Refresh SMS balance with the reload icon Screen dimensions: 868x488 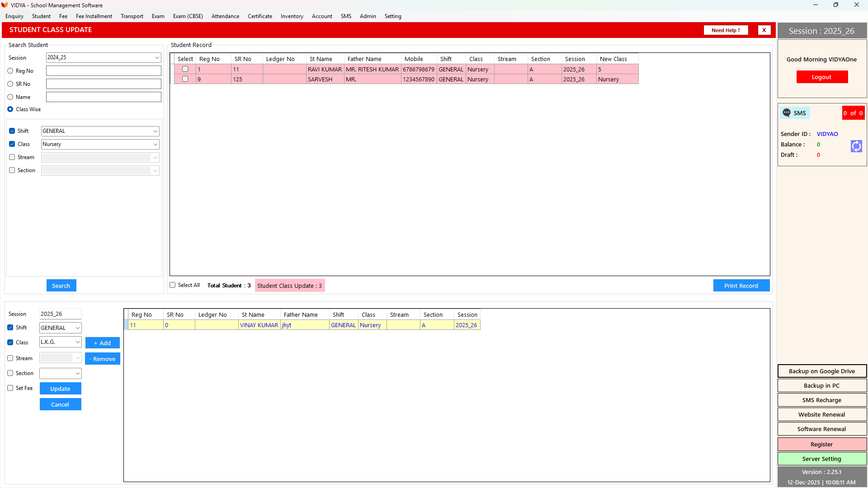click(x=856, y=146)
